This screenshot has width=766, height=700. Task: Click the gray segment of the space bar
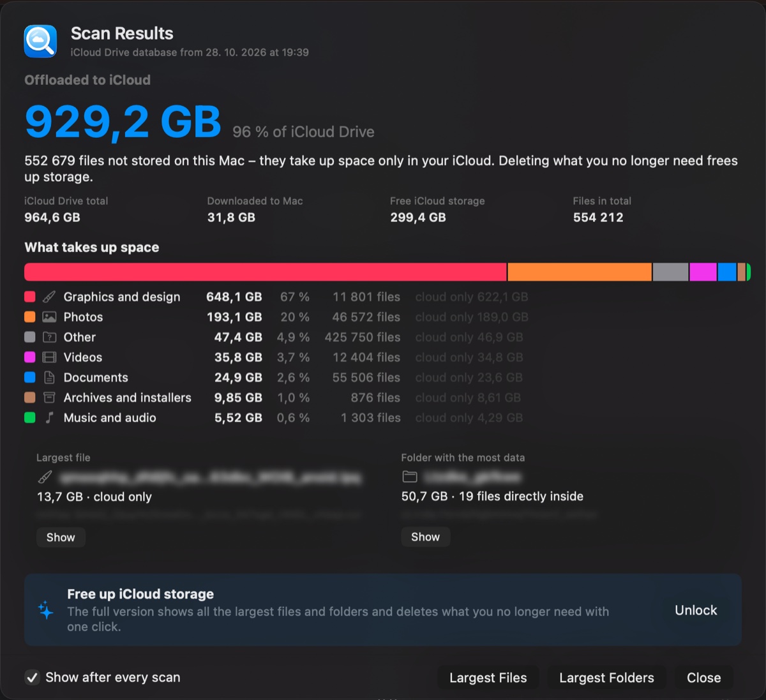click(x=670, y=272)
